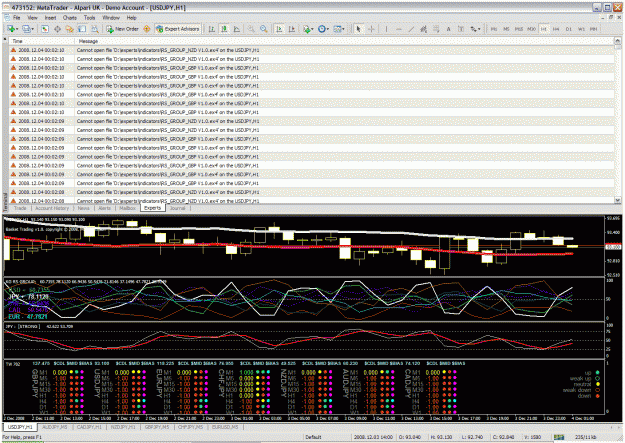Open the Charts menu

(x=69, y=18)
